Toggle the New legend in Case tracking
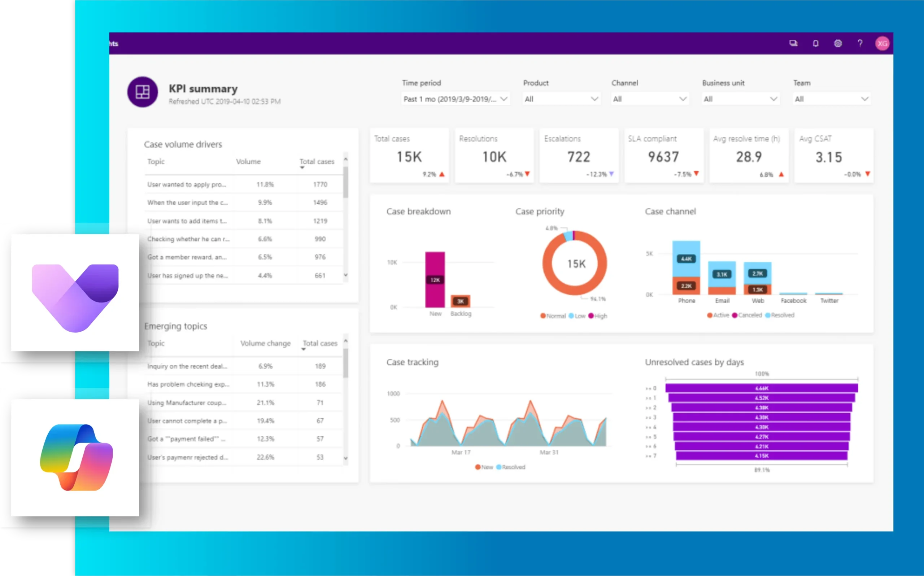The height and width of the screenshot is (576, 924). [x=484, y=467]
